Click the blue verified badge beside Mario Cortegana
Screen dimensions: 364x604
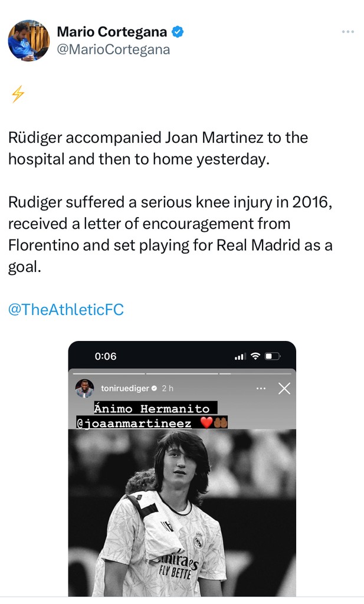coord(177,32)
